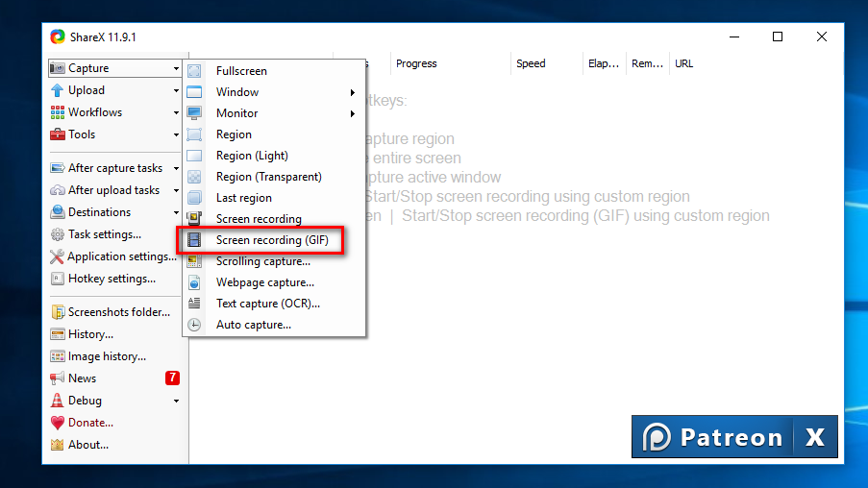Image resolution: width=868 pixels, height=488 pixels.
Task: Open Screenshots folder... label
Action: [x=119, y=312]
